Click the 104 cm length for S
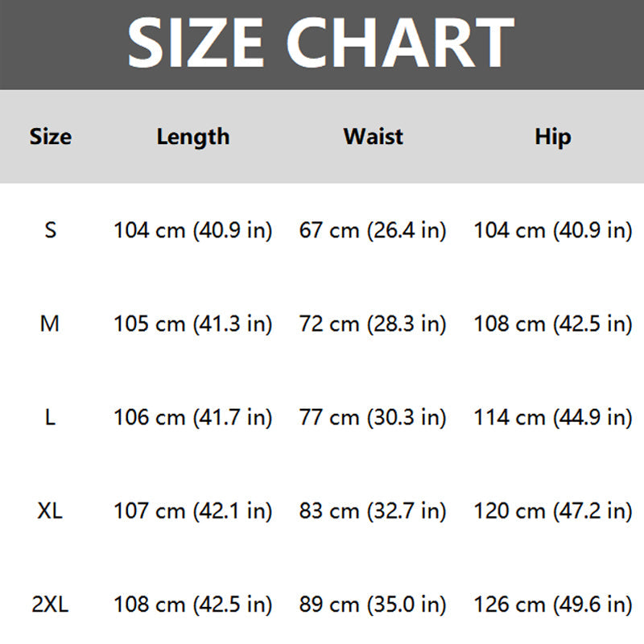644x644 pixels. pos(193,231)
